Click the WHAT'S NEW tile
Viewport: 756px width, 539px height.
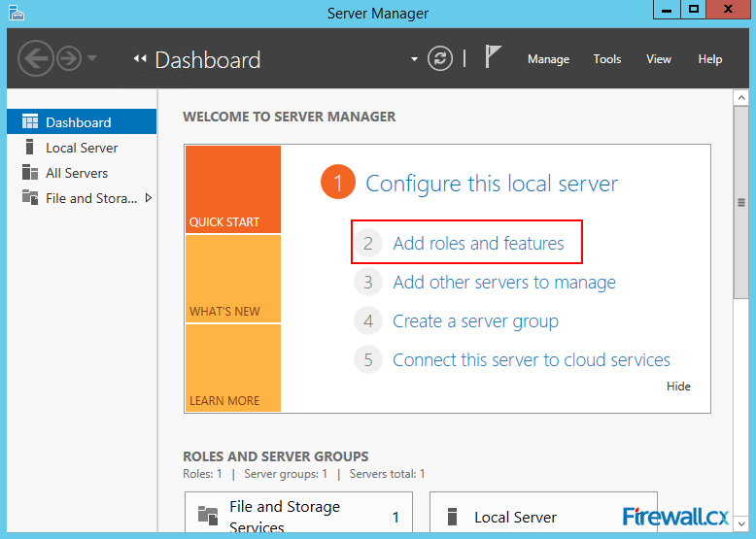(x=233, y=279)
